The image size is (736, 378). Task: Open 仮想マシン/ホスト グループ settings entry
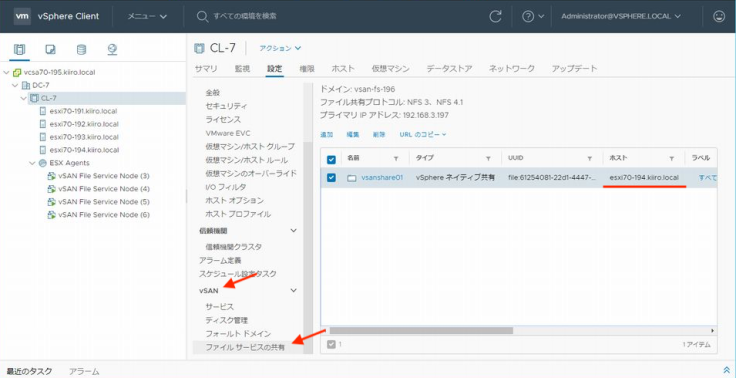coord(250,147)
